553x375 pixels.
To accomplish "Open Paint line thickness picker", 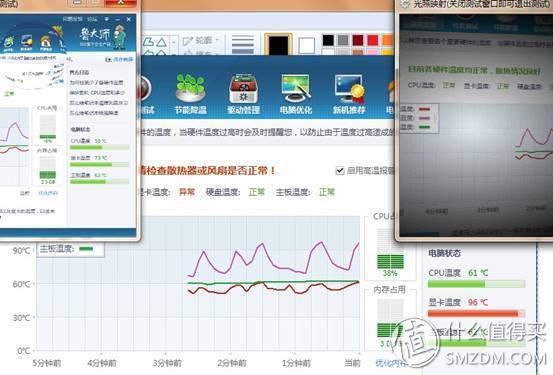I will pos(242,45).
